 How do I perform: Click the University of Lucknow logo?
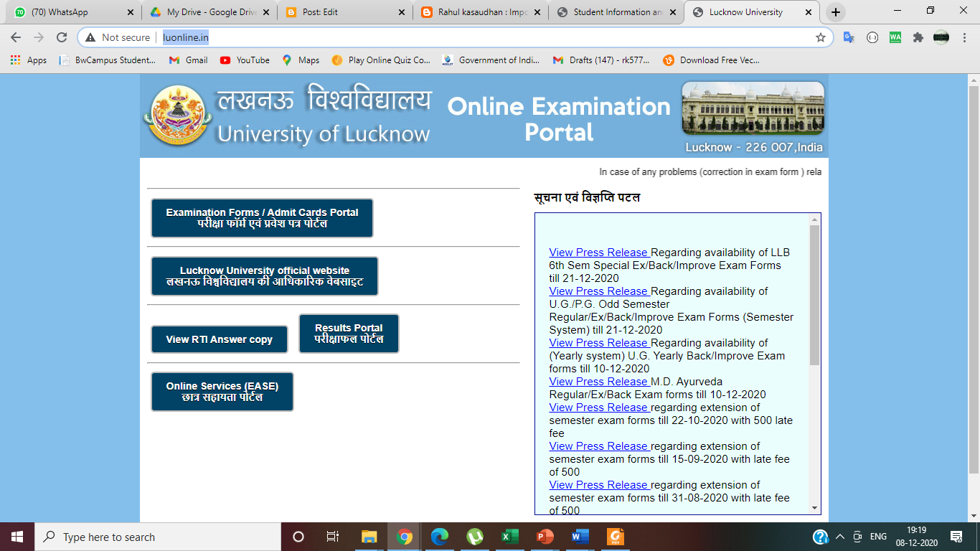point(178,116)
